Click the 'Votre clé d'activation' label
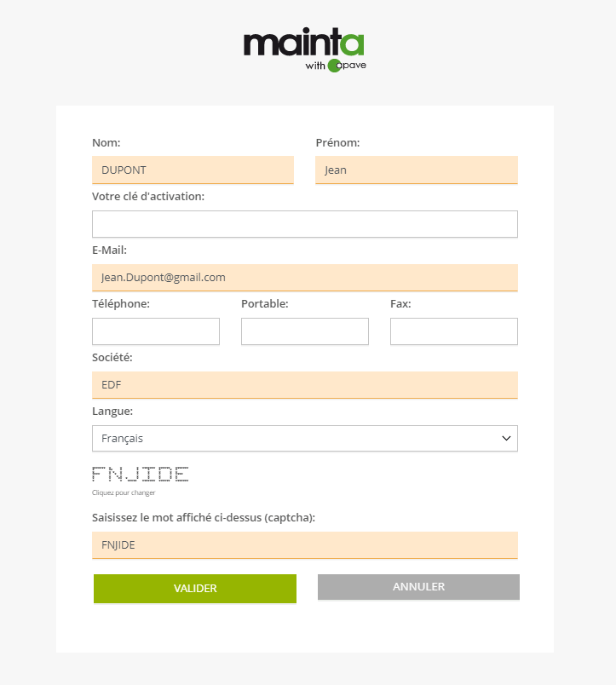Viewport: 616px width, 685px height. coord(148,197)
